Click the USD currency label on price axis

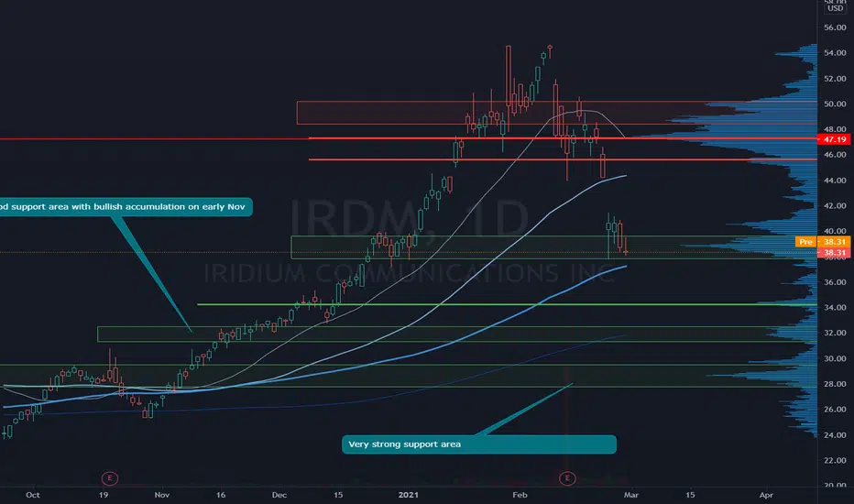835,8
